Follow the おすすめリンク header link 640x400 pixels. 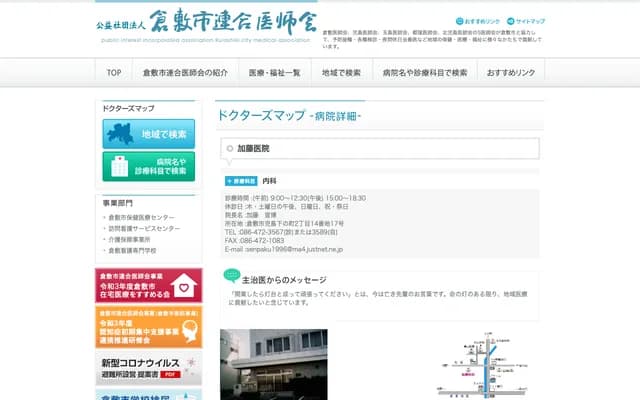pyautogui.click(x=482, y=21)
